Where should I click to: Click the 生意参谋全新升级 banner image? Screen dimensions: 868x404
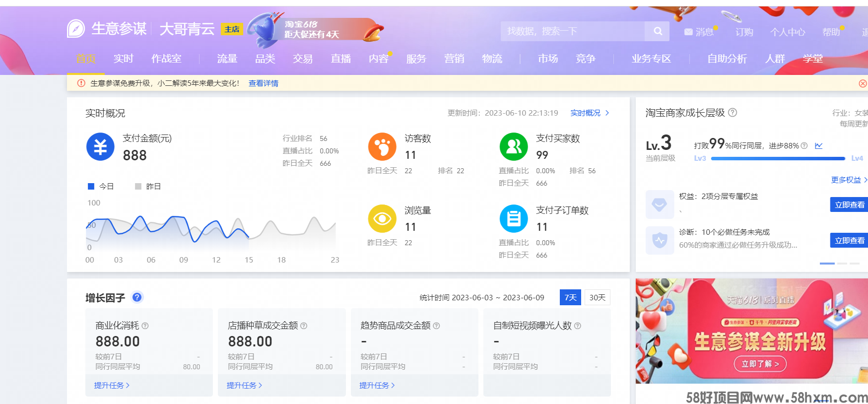coord(752,331)
